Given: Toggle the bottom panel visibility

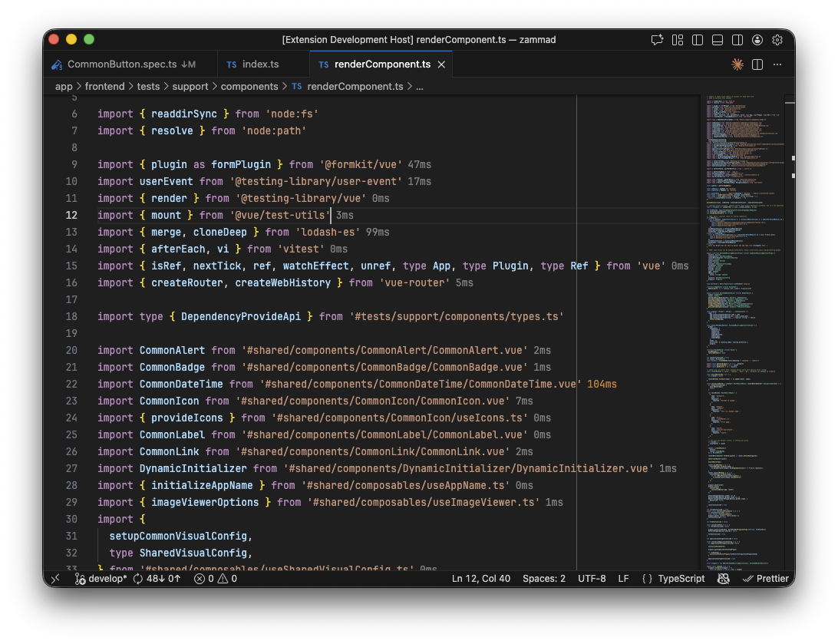Looking at the screenshot, I should click(718, 40).
